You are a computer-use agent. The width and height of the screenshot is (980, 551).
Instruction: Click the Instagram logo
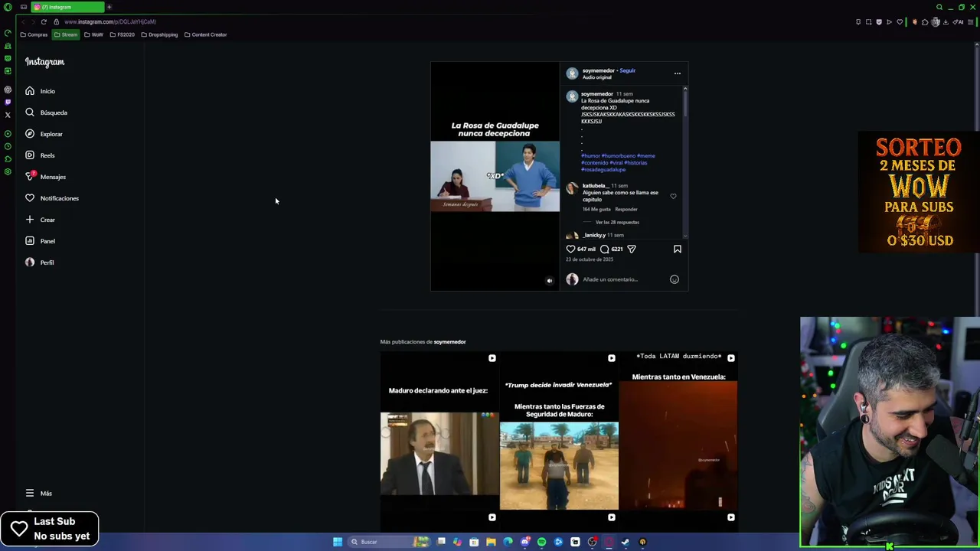coord(44,62)
